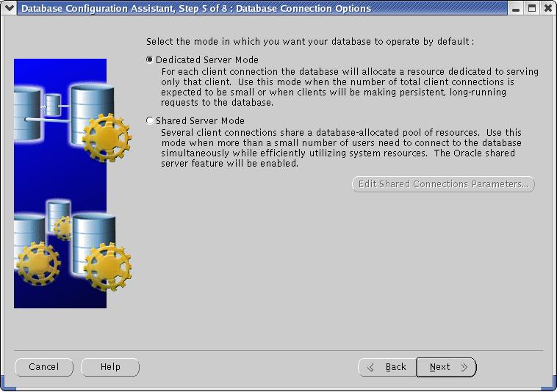Click the Shared Server Mode description paragraph
The height and width of the screenshot is (392, 557).
pos(342,148)
